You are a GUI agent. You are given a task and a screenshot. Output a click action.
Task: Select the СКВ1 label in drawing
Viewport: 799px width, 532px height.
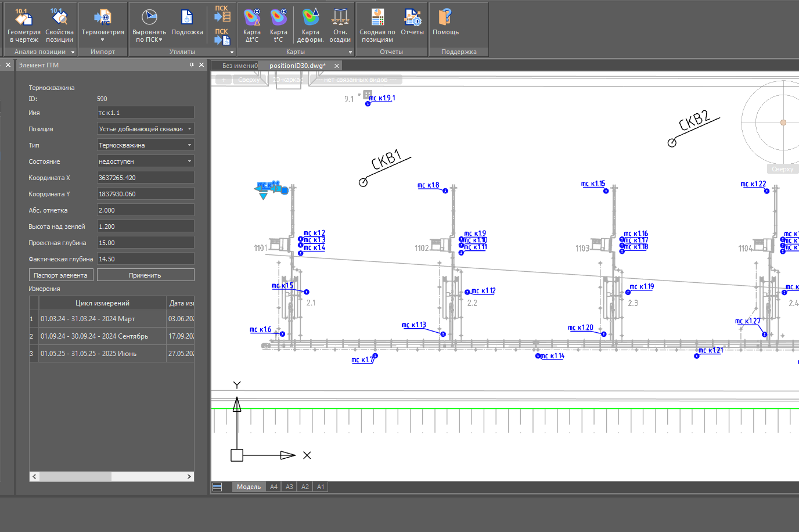click(386, 160)
